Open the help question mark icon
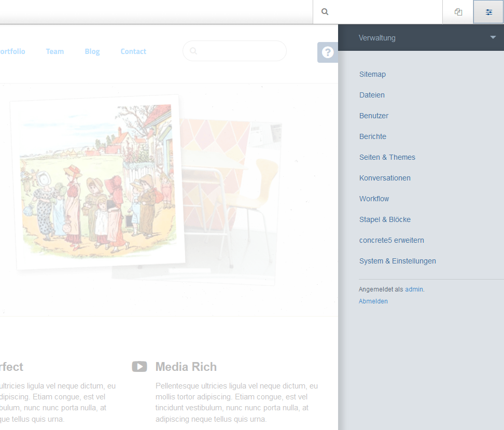The height and width of the screenshot is (430, 504). [328, 52]
